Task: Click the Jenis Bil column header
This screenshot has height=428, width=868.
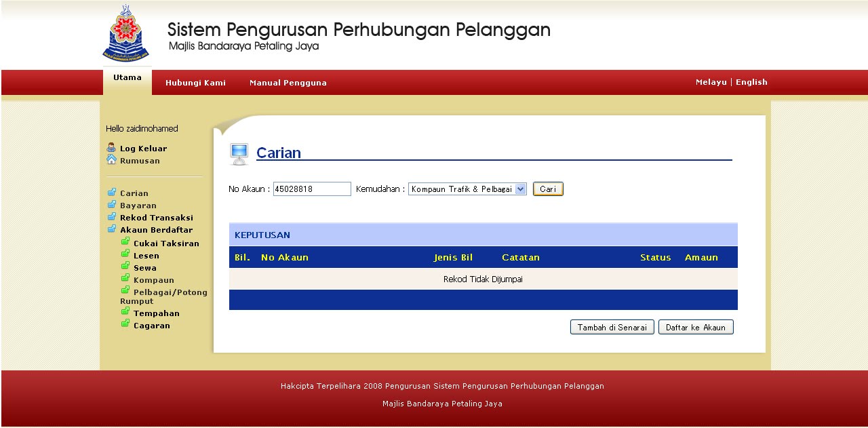Action: 454,258
